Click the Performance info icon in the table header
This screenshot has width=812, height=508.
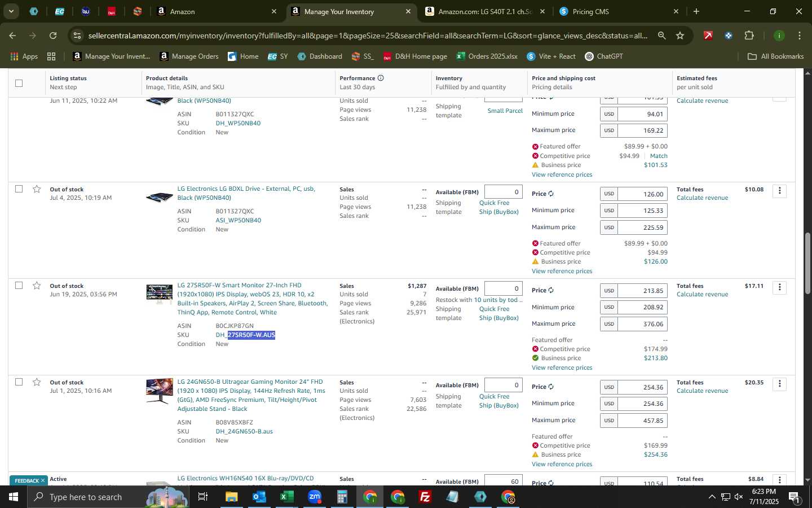point(381,78)
